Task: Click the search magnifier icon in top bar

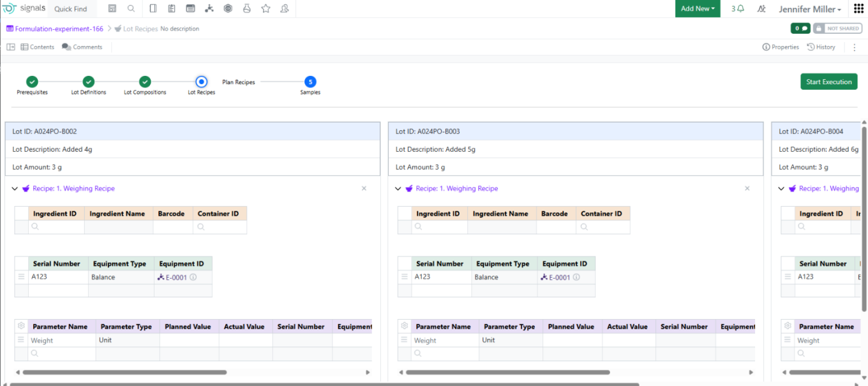Action: pos(131,9)
